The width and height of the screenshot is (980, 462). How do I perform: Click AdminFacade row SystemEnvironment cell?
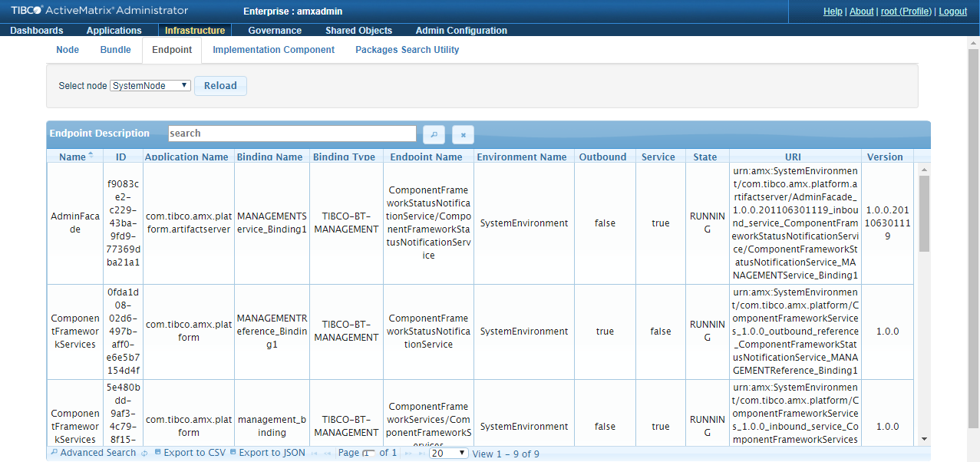pyautogui.click(x=523, y=223)
